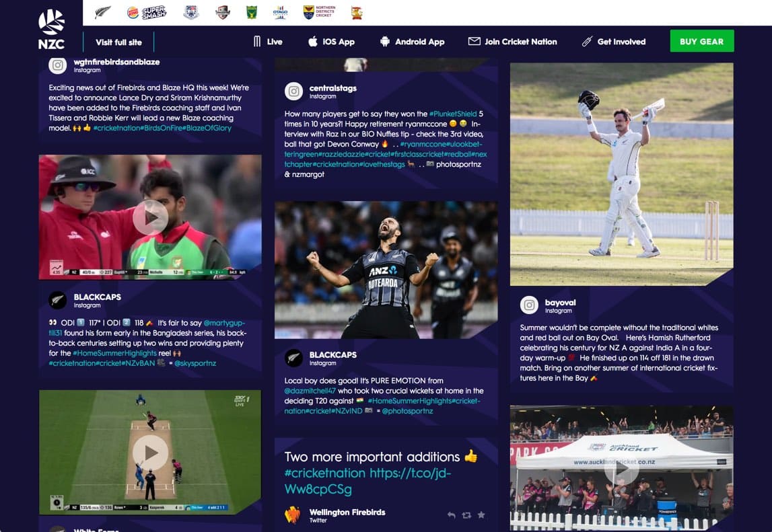Open the t.co link in the Firebirds tweet

[x=367, y=482]
